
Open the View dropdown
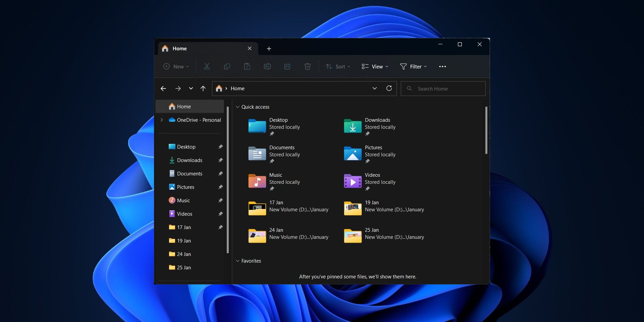pyautogui.click(x=375, y=66)
